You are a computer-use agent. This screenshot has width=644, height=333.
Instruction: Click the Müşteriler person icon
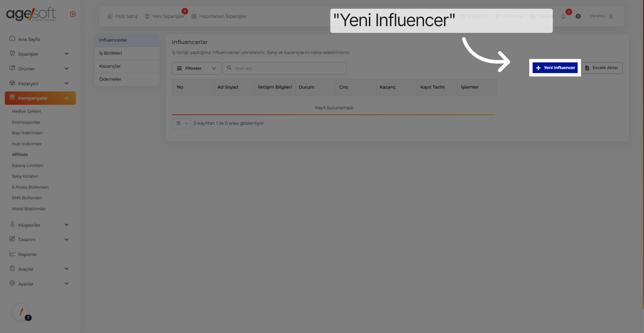pos(12,224)
